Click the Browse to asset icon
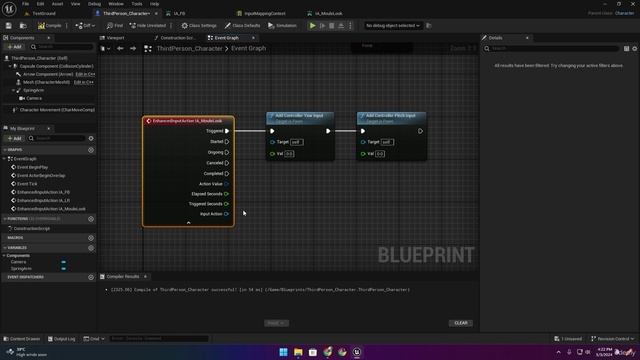 click(x=23, y=25)
